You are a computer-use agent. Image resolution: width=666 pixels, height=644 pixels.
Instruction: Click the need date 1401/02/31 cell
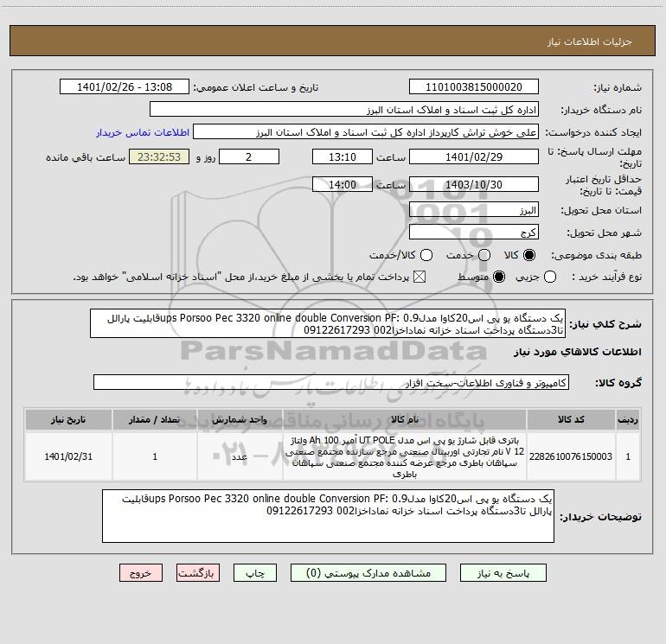tap(68, 456)
